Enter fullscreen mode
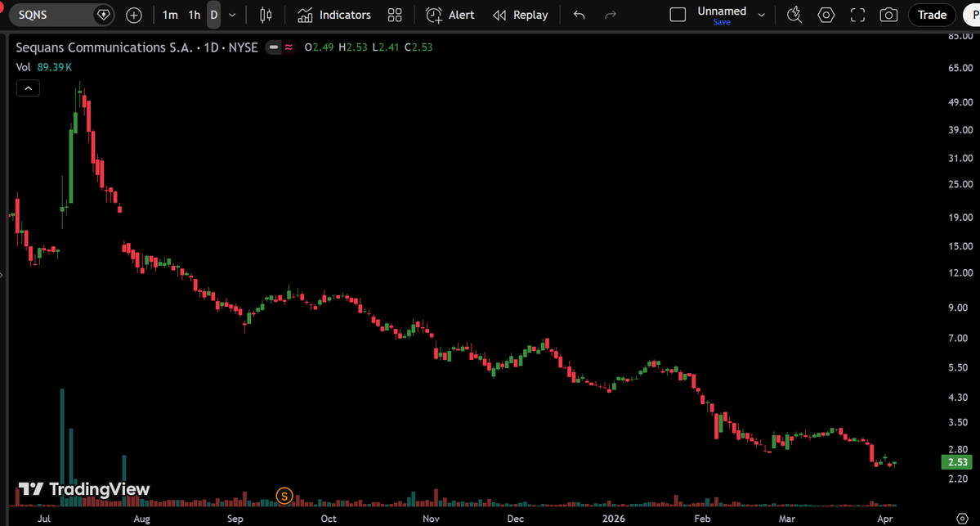The image size is (980, 526). (x=857, y=15)
